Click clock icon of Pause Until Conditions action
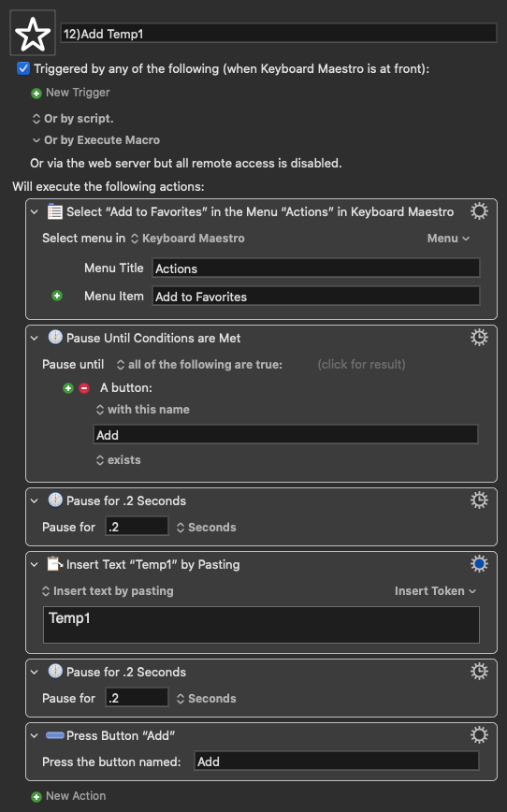The width and height of the screenshot is (507, 812). (55, 337)
